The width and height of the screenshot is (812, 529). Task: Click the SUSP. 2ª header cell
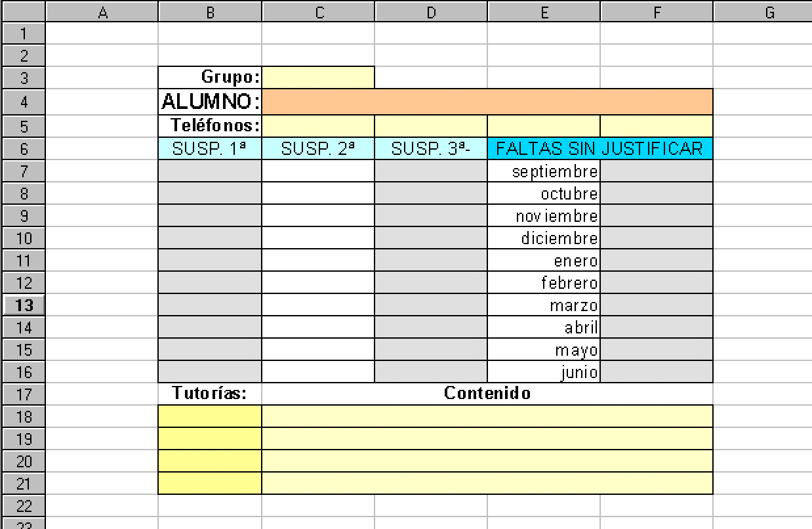click(x=318, y=149)
